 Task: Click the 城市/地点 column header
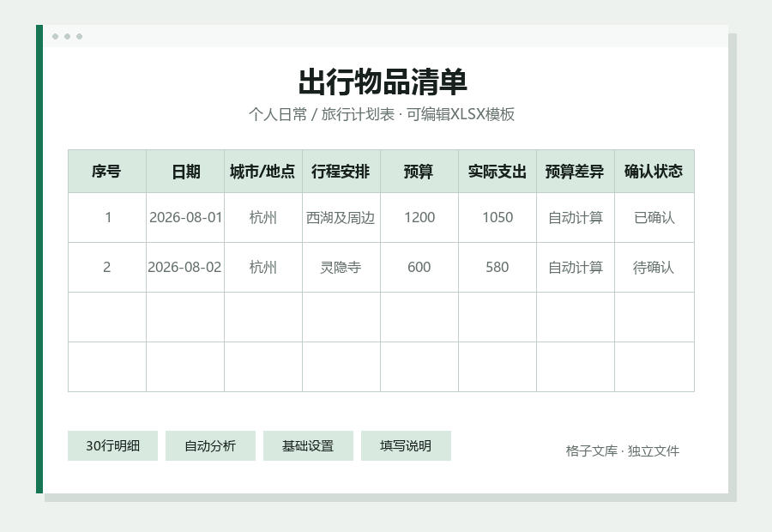click(x=263, y=172)
